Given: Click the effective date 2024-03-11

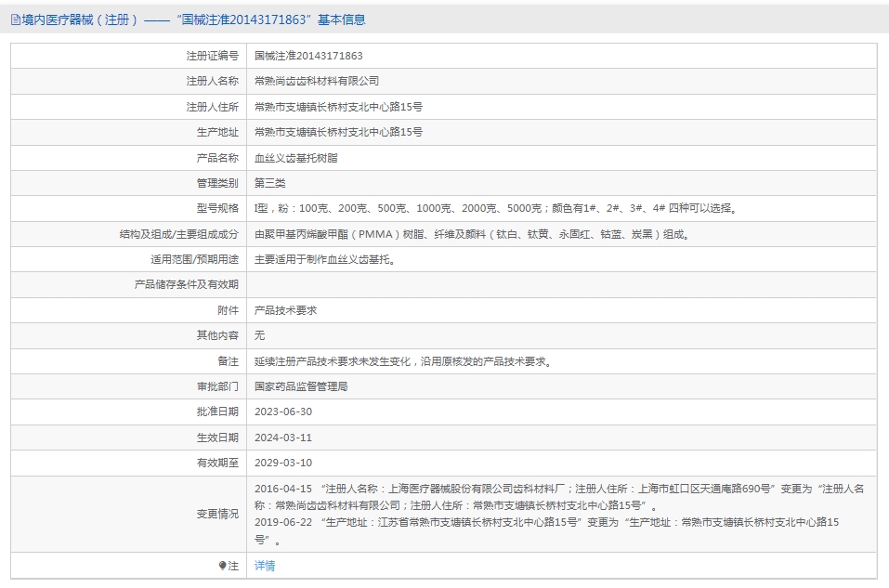Looking at the screenshot, I should [283, 438].
